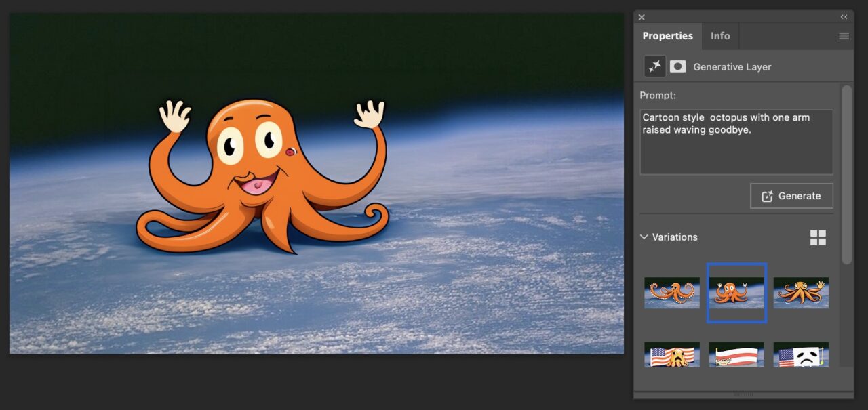The image size is (868, 410).
Task: Switch Variations to grid view
Action: 818,237
